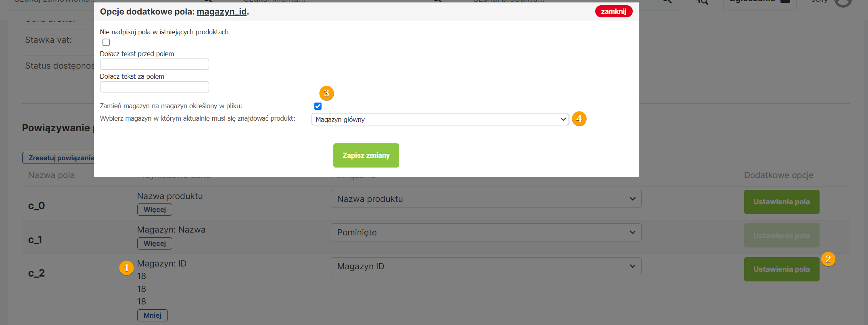The image size is (868, 325).
Task: Click the 'Dołacz tekst za polem' text field
Action: coord(155,87)
